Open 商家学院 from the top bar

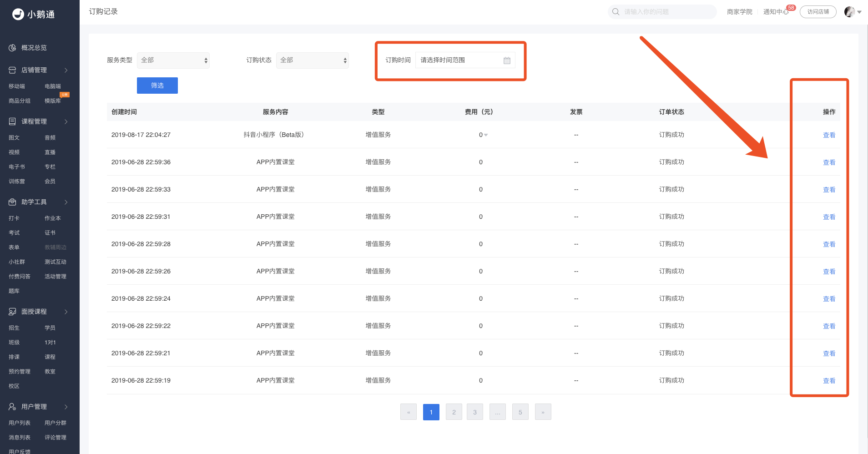(x=739, y=12)
